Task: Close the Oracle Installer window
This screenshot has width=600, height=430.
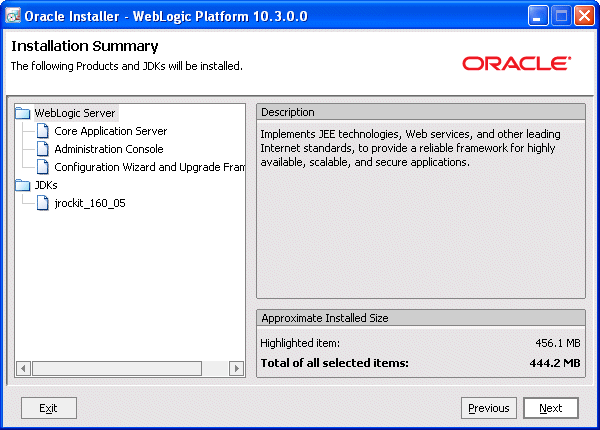Action: click(584, 16)
